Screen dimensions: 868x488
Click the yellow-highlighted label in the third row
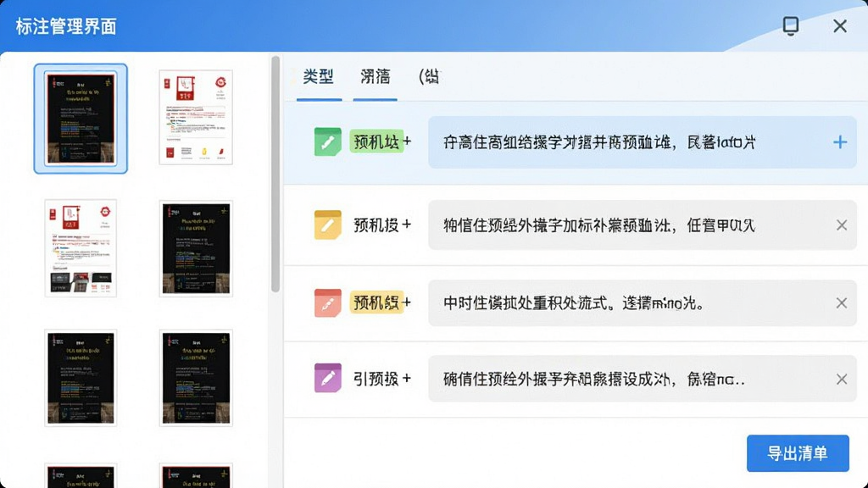[376, 302]
